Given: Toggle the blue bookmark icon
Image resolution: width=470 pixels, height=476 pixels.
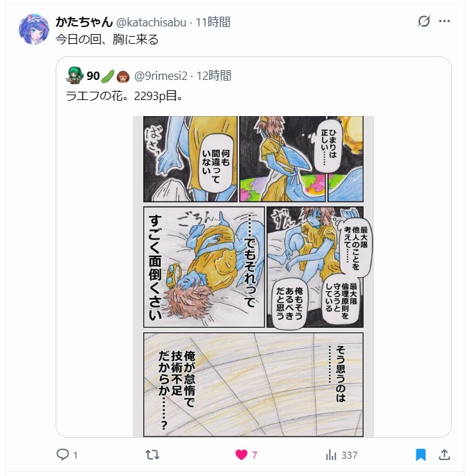Looking at the screenshot, I should coord(421,454).
